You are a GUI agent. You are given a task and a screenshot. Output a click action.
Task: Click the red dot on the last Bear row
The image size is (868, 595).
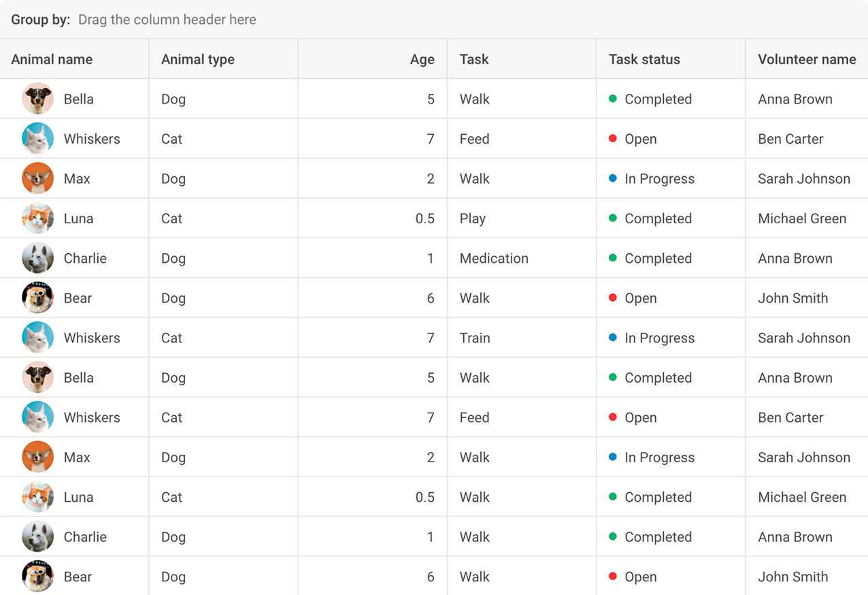pos(614,576)
